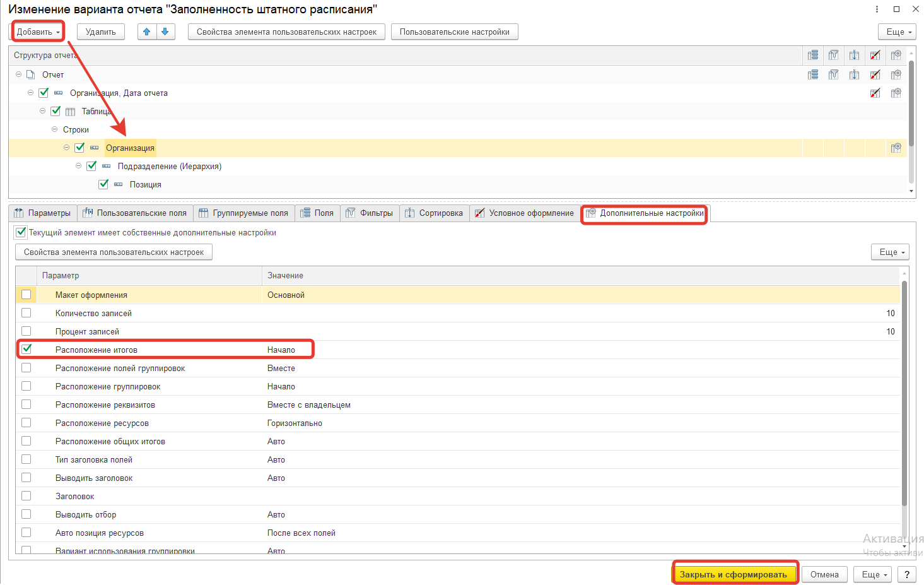
Task: Collapse the Строки tree node
Action: tap(55, 129)
